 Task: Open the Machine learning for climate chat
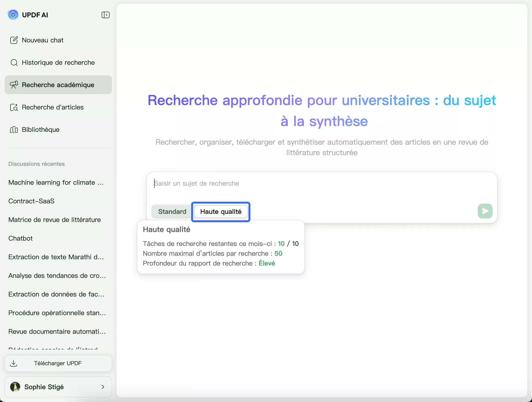(56, 182)
